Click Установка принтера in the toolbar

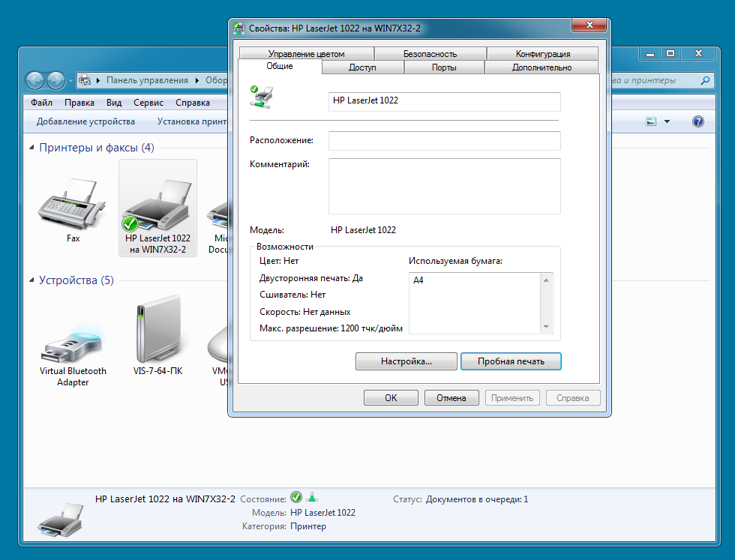tap(192, 121)
